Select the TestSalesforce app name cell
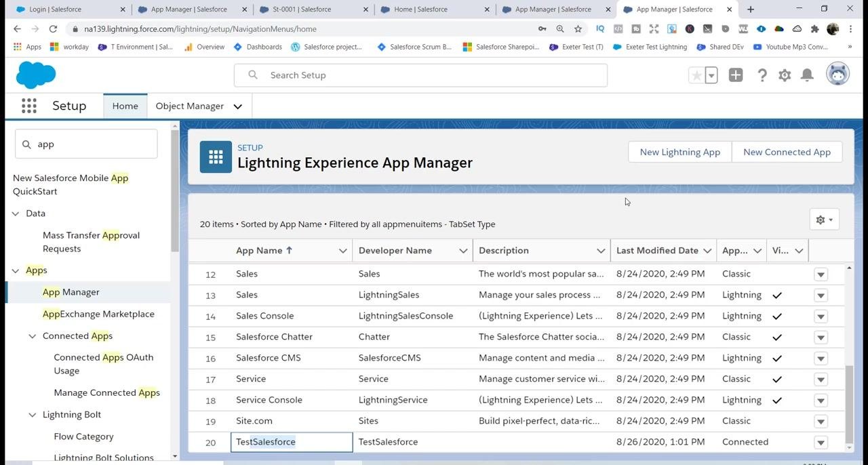 pos(292,442)
